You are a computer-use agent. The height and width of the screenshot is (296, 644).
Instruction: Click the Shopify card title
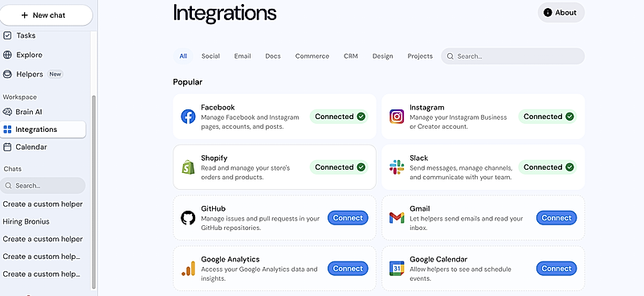pos(214,158)
